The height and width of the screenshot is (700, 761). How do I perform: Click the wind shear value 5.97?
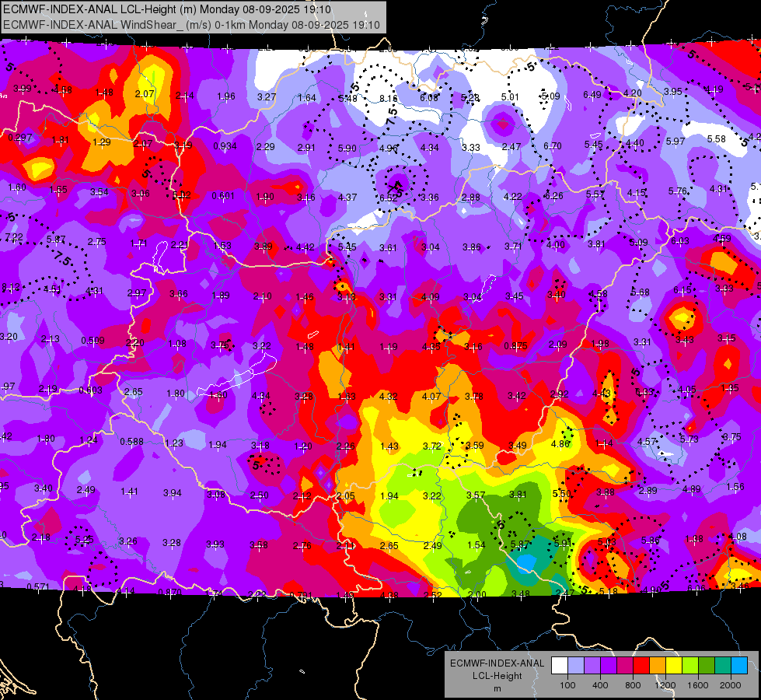[x=675, y=141]
